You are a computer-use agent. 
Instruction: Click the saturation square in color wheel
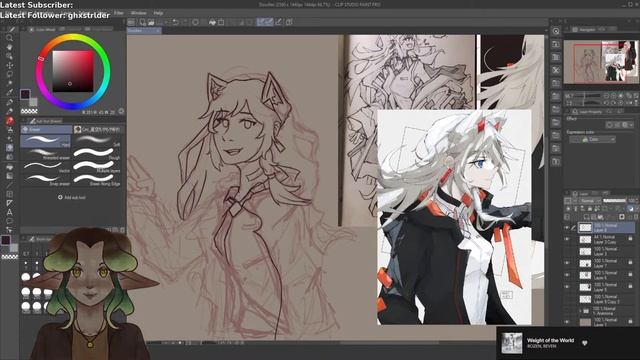click(73, 71)
